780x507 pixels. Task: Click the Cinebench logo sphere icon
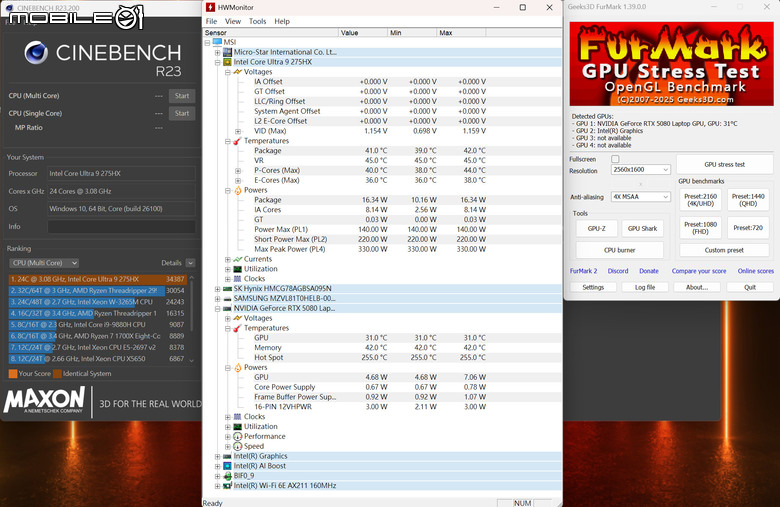[x=36, y=52]
